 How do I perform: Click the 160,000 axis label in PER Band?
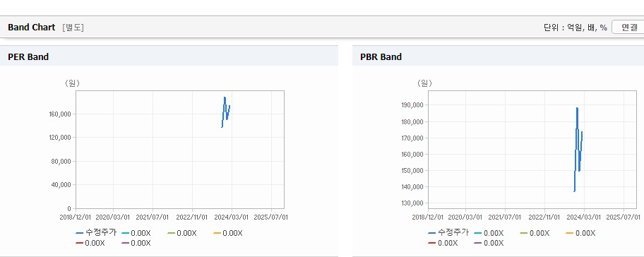tap(60, 114)
